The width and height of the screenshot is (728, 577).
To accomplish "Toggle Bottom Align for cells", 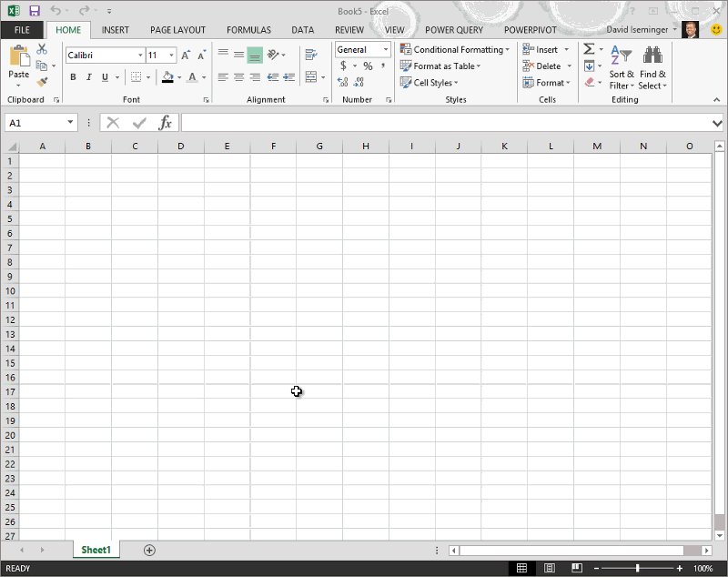I will click(x=254, y=56).
